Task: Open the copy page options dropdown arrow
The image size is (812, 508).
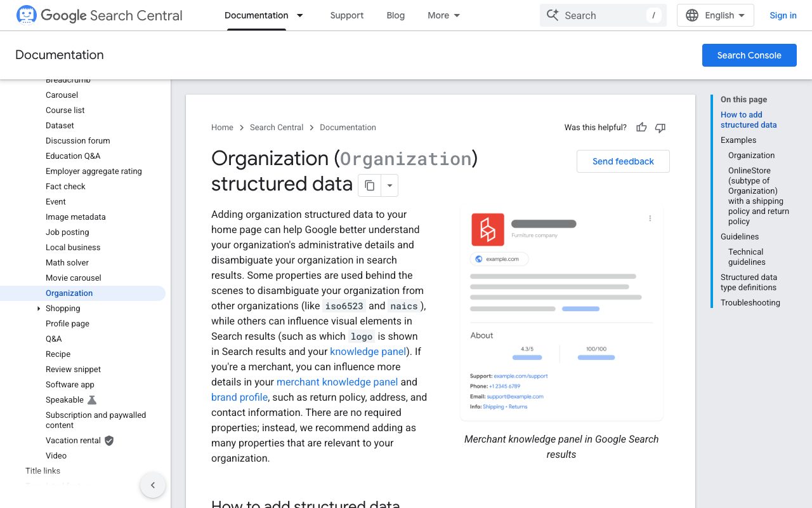Action: point(390,186)
